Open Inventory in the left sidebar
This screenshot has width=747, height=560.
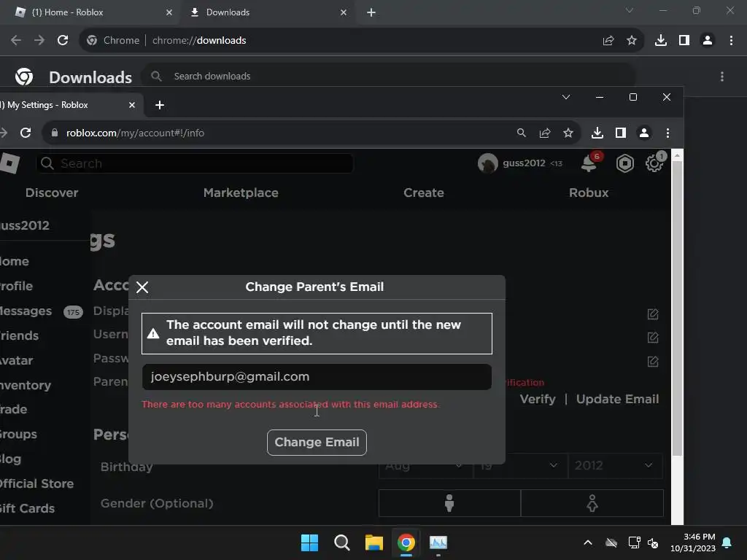tap(26, 385)
